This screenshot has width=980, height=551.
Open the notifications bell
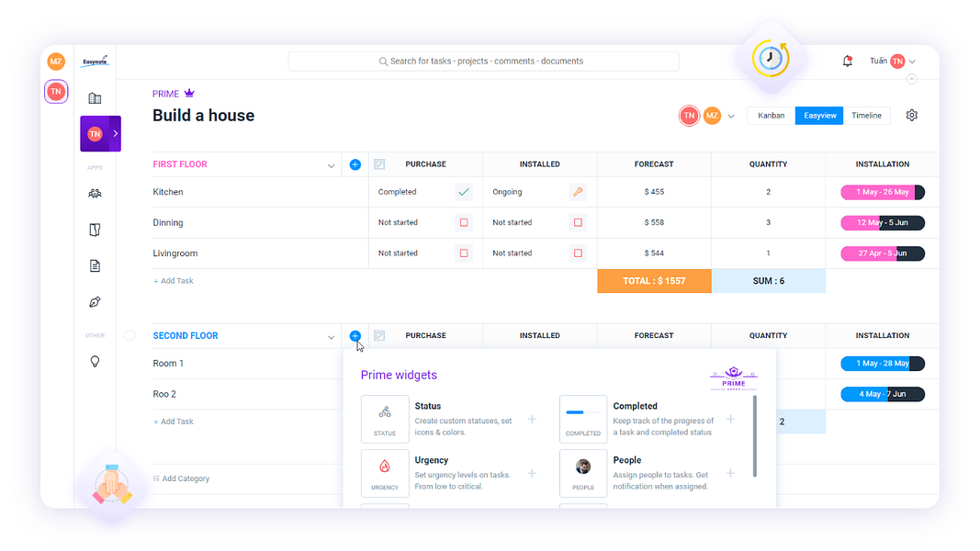pyautogui.click(x=848, y=61)
